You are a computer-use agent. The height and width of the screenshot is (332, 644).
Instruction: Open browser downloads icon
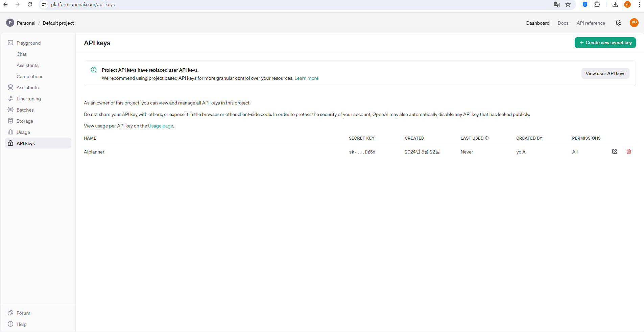tap(615, 4)
